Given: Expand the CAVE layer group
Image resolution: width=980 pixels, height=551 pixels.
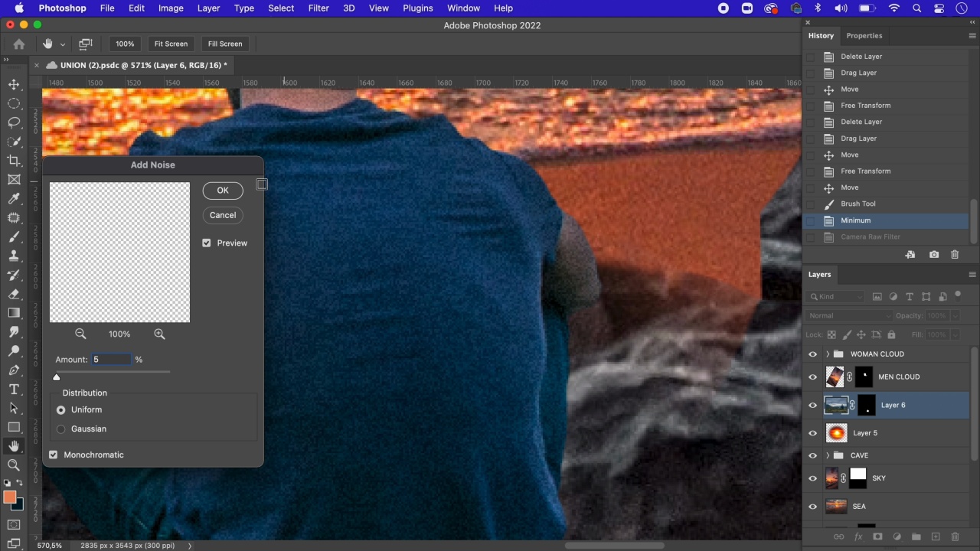Looking at the screenshot, I should tap(828, 455).
